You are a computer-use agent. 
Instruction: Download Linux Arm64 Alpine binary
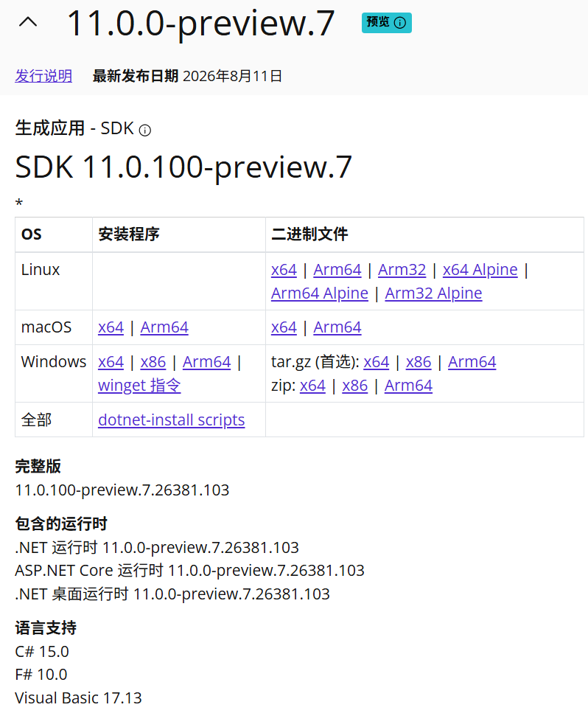pos(320,293)
